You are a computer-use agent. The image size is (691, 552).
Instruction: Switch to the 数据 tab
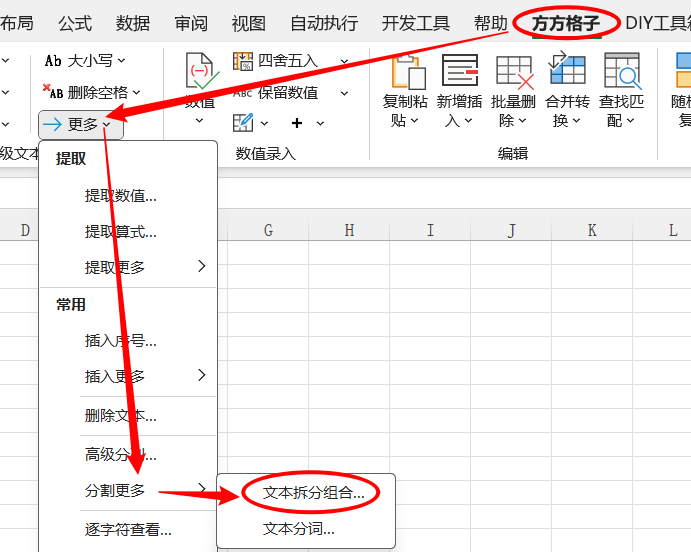[133, 23]
